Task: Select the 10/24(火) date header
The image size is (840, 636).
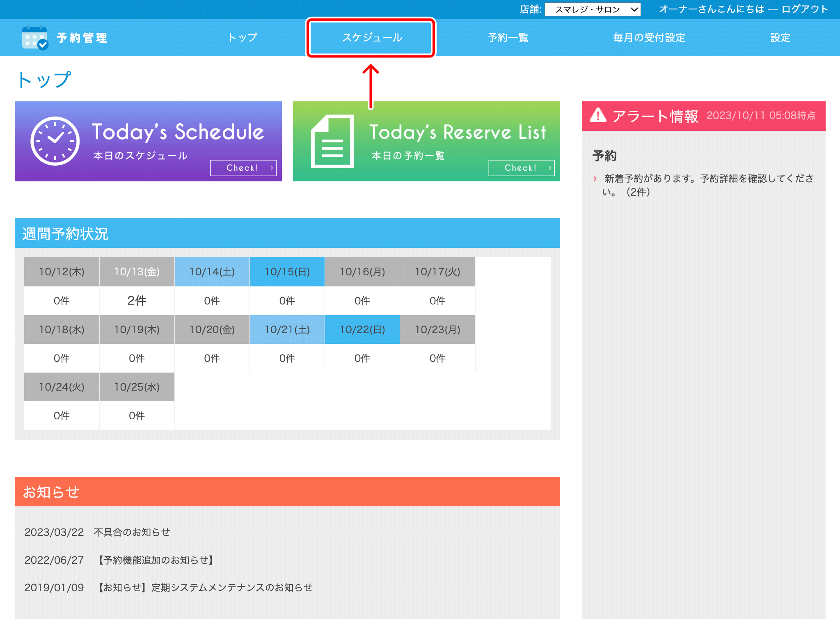Action: pyautogui.click(x=62, y=387)
